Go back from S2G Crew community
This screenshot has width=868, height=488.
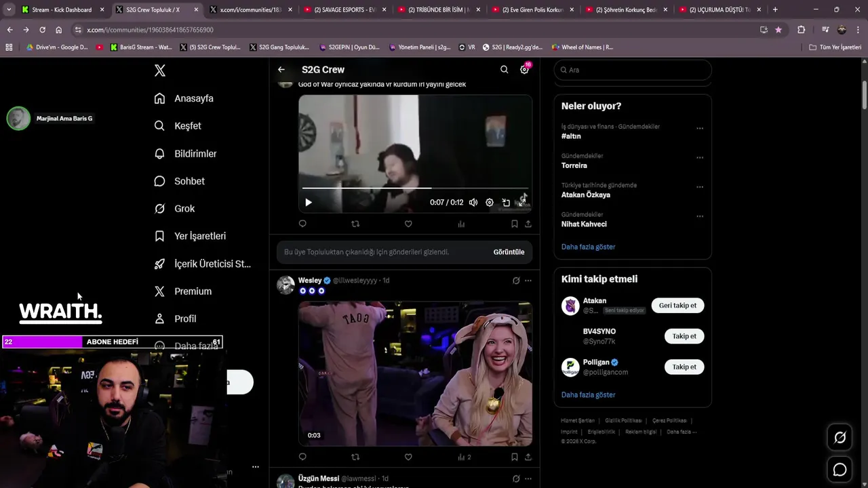pyautogui.click(x=281, y=70)
